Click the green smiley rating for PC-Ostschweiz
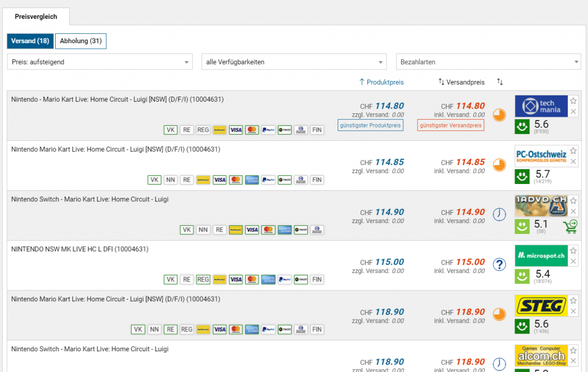This screenshot has width=588, height=372. point(522,176)
